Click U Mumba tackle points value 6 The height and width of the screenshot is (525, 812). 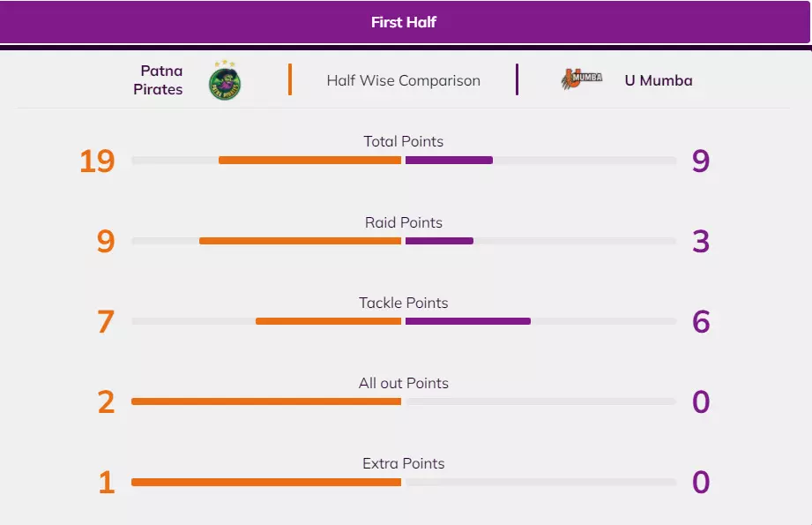(x=701, y=322)
